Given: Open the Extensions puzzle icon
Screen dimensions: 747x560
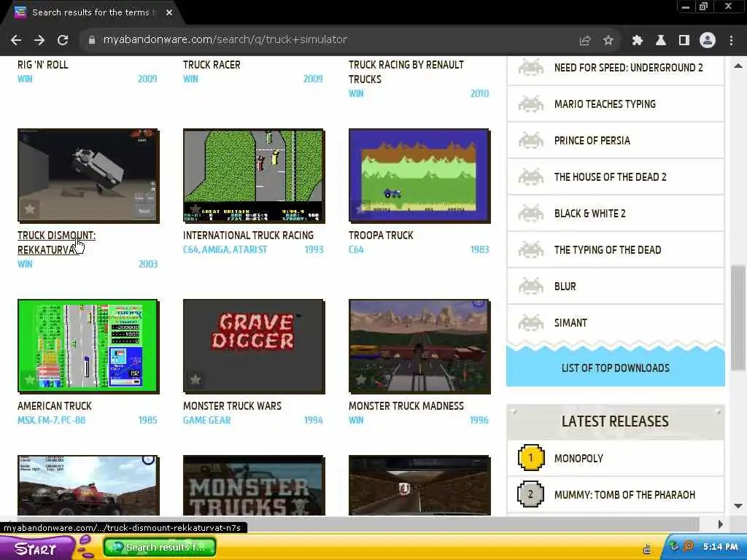Looking at the screenshot, I should click(637, 40).
